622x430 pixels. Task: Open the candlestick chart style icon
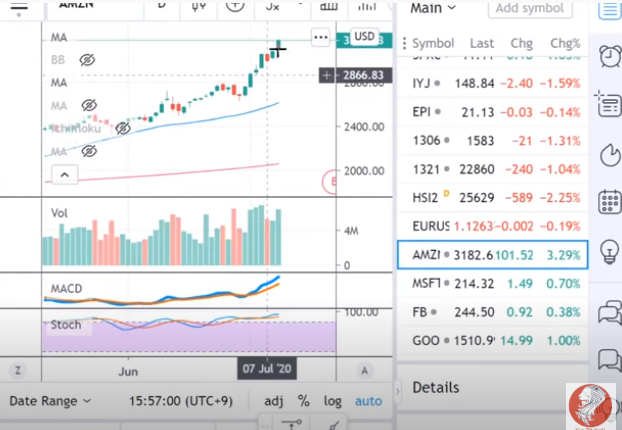click(x=198, y=6)
